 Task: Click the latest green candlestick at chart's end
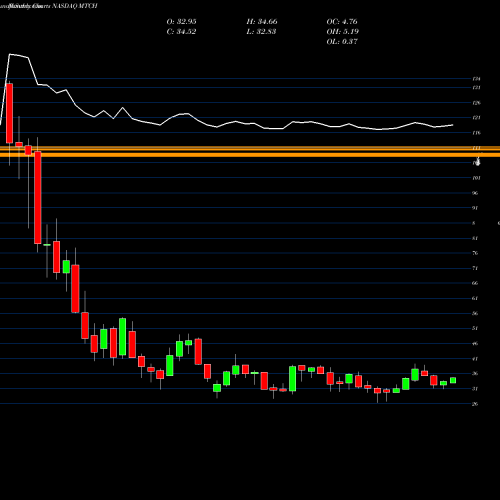453,380
